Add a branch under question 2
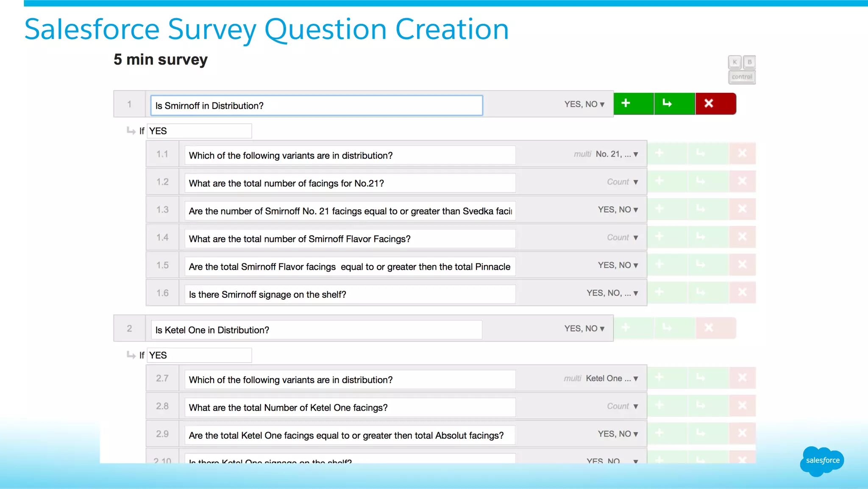The height and width of the screenshot is (489, 868). (675, 328)
